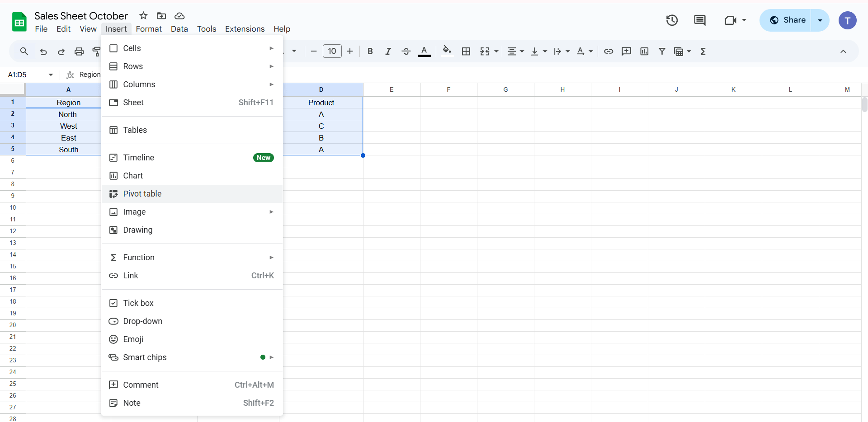Viewport: 868px width, 422px height.
Task: Open the Borders tool
Action: pyautogui.click(x=466, y=51)
